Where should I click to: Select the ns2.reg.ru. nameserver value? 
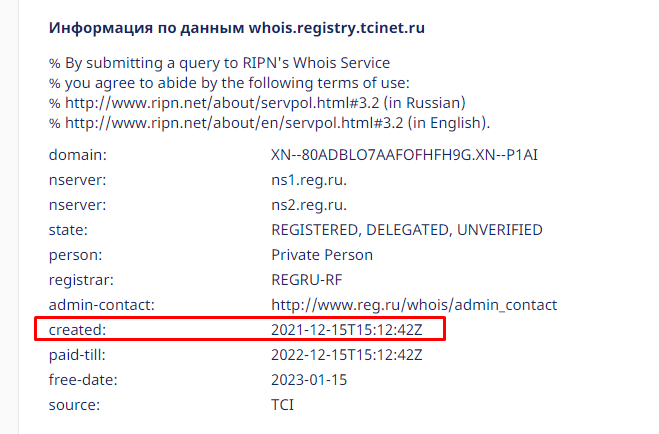(309, 205)
